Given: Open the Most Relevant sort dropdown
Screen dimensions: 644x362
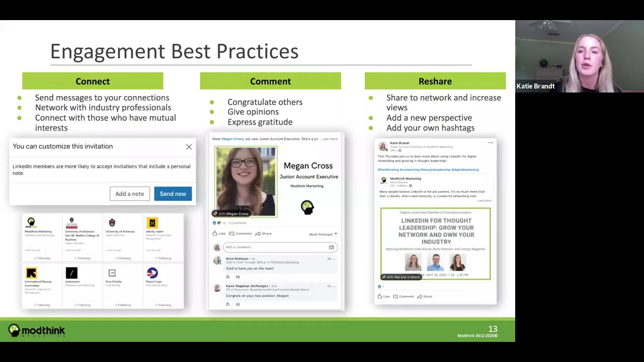Looking at the screenshot, I should tap(323, 234).
